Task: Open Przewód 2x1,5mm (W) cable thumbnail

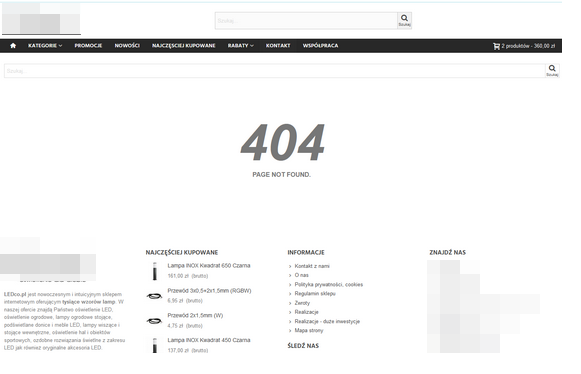Action: coord(155,321)
